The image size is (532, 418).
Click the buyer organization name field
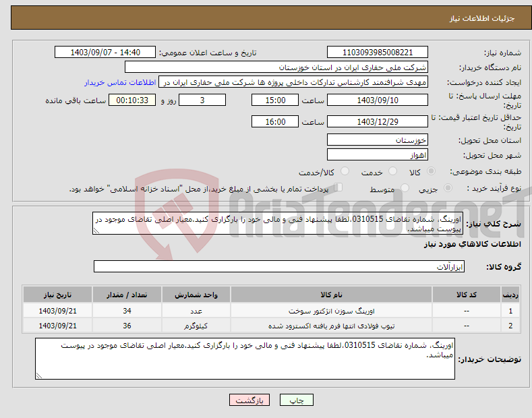click(x=276, y=67)
